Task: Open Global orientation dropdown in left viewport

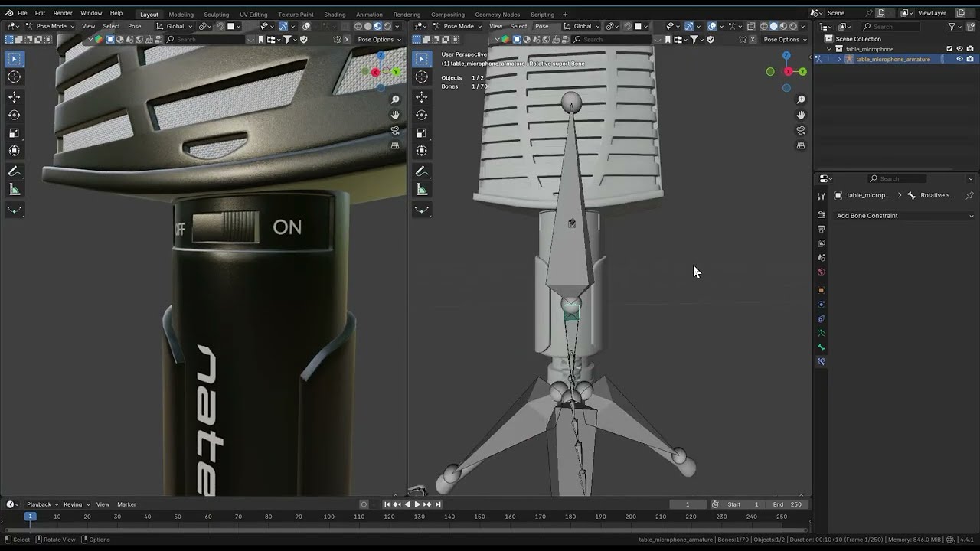Action: [x=175, y=26]
